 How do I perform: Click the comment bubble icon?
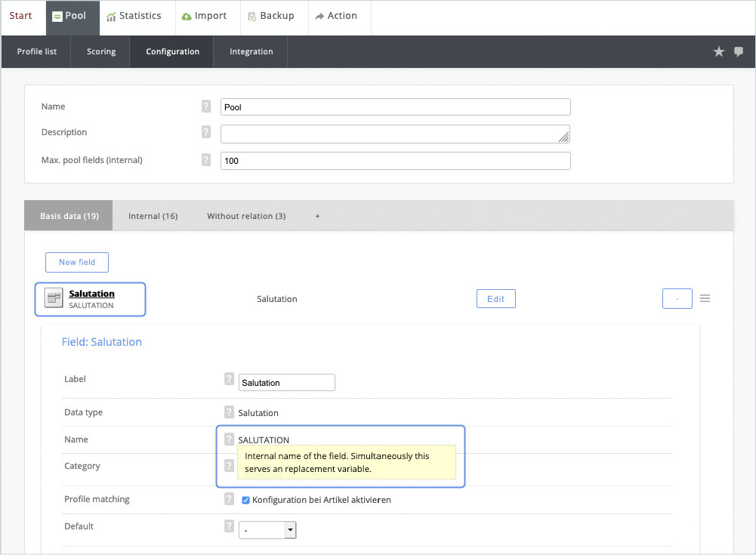click(x=739, y=51)
